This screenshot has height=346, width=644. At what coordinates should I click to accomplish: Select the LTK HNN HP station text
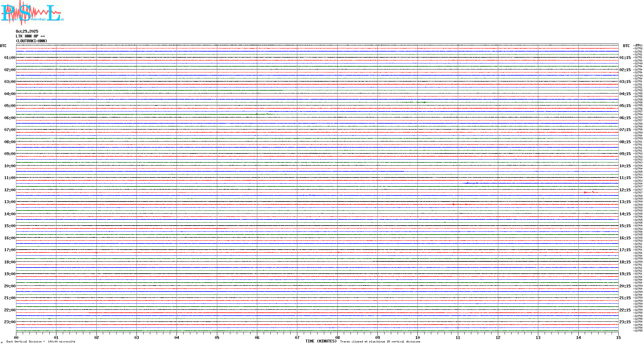[x=30, y=36]
